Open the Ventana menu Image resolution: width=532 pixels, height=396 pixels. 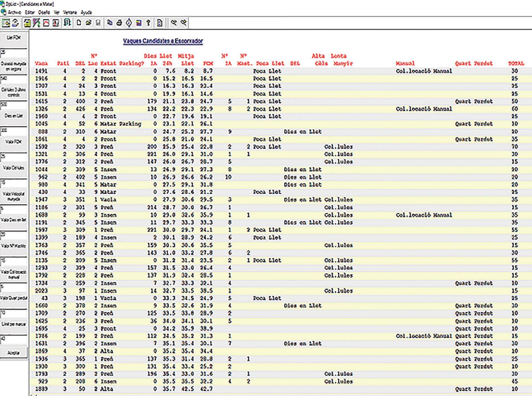tap(70, 12)
